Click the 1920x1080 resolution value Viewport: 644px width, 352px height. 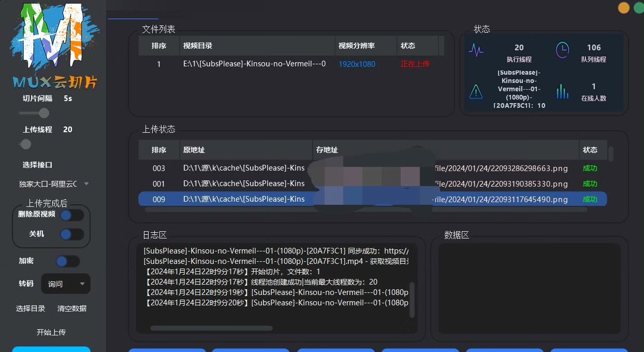[357, 64]
